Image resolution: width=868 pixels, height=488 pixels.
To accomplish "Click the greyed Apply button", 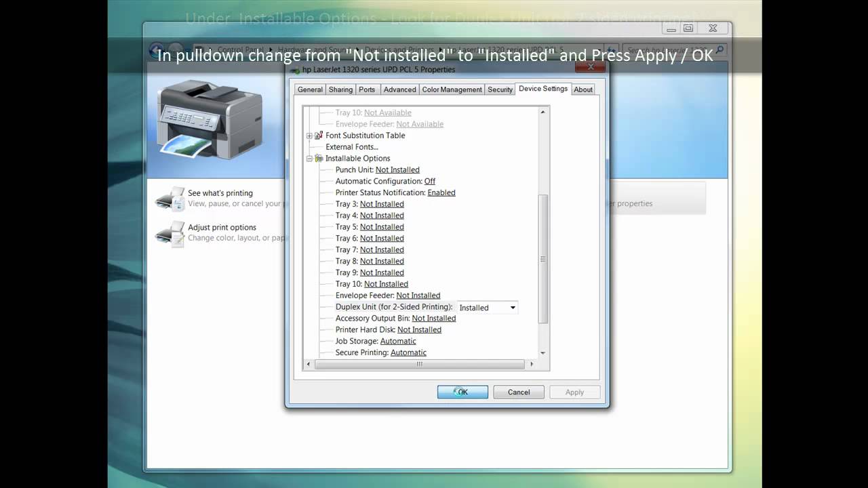I will 574,392.
